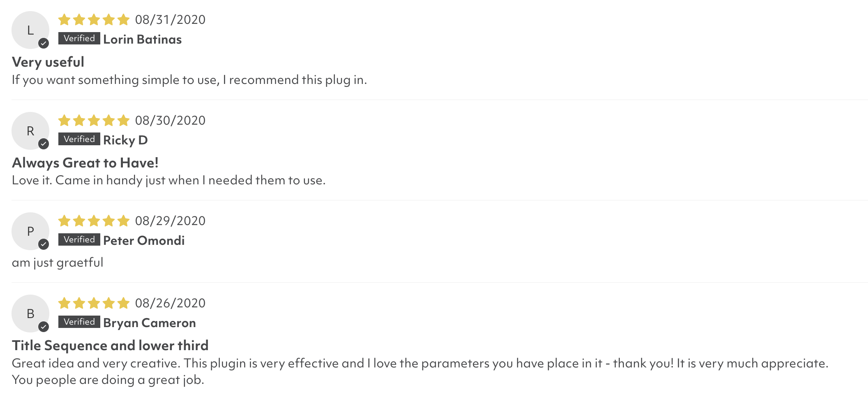
Task: Click verified checkmark on Bryan Cameron's avatar
Action: coord(44,327)
